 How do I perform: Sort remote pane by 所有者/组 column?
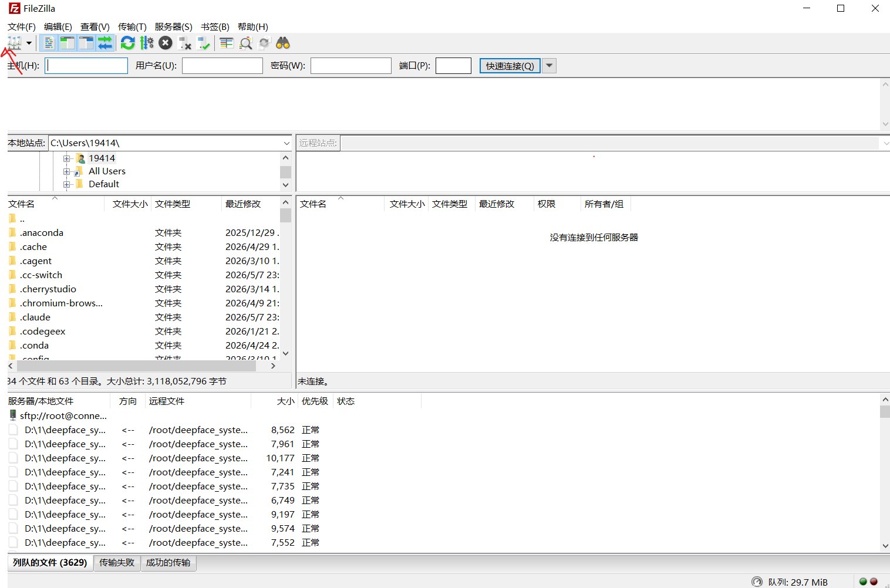[605, 204]
